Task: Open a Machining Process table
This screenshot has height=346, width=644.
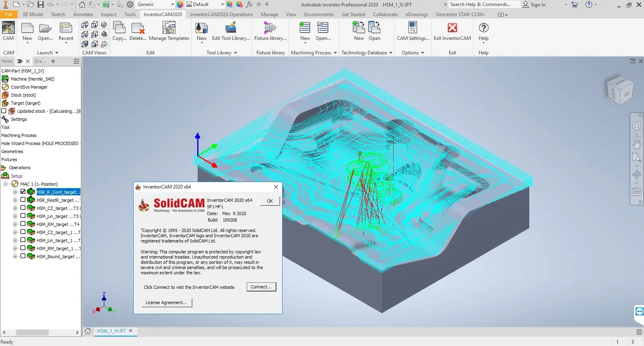Action: [323, 31]
